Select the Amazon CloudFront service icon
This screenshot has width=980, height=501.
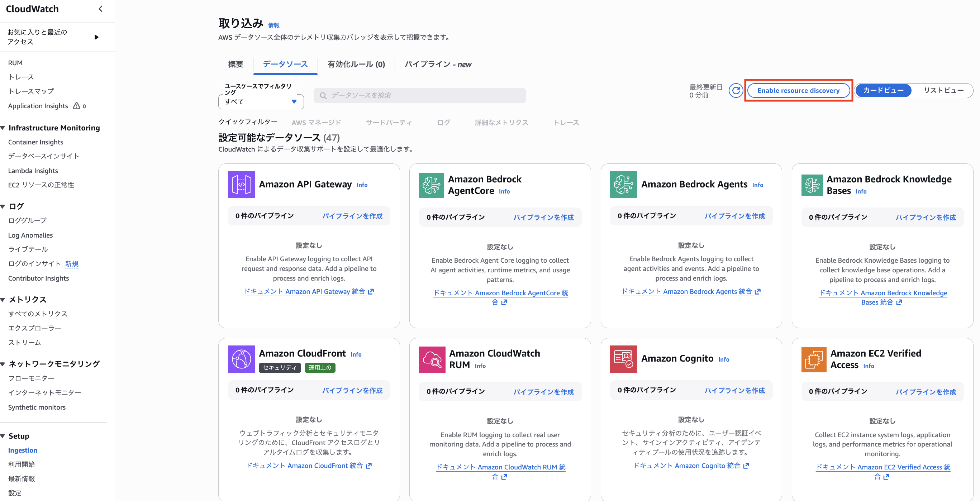[x=241, y=359]
